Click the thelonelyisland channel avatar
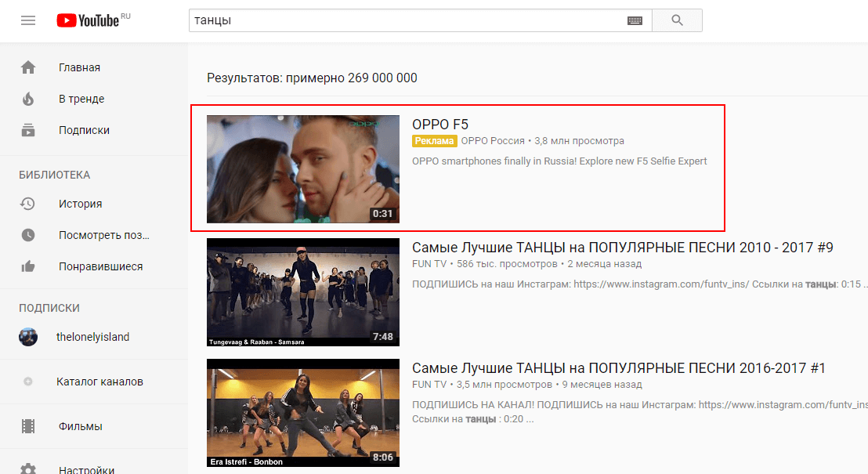Viewport: 868px width, 474px height. click(28, 337)
